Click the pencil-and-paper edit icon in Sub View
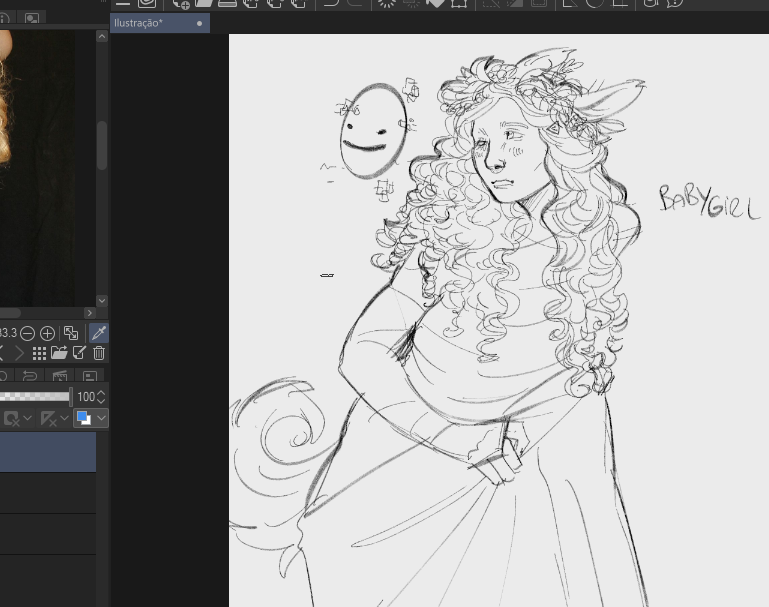This screenshot has height=607, width=769. click(x=79, y=353)
